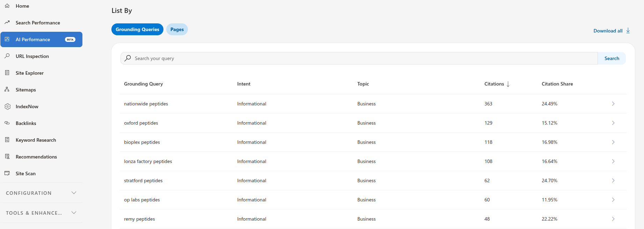
Task: Click the Recommendations icon
Action: [7, 157]
